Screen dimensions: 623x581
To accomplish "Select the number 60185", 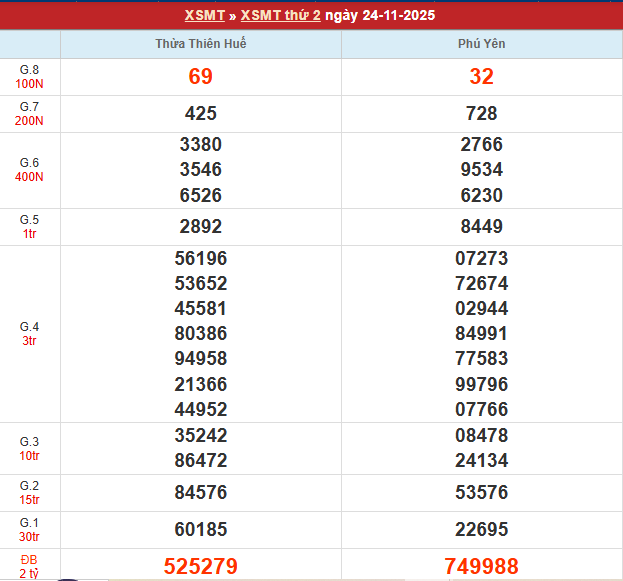I will (201, 529).
